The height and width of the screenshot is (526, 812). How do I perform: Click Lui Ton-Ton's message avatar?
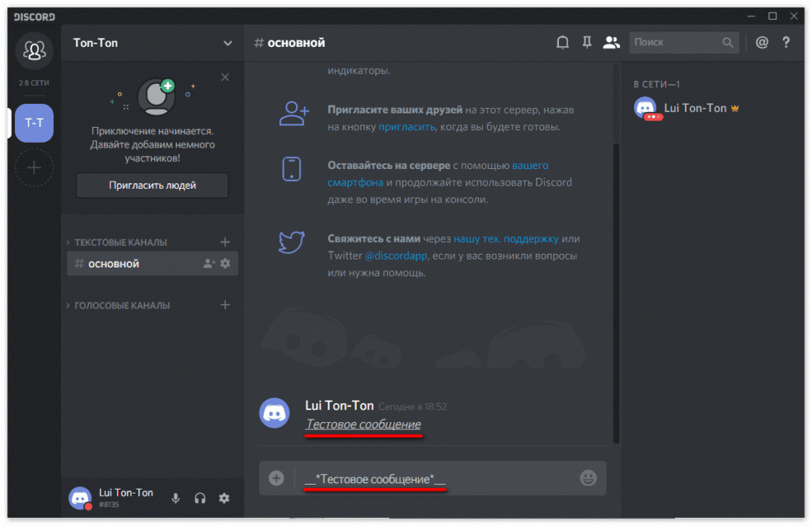click(274, 413)
